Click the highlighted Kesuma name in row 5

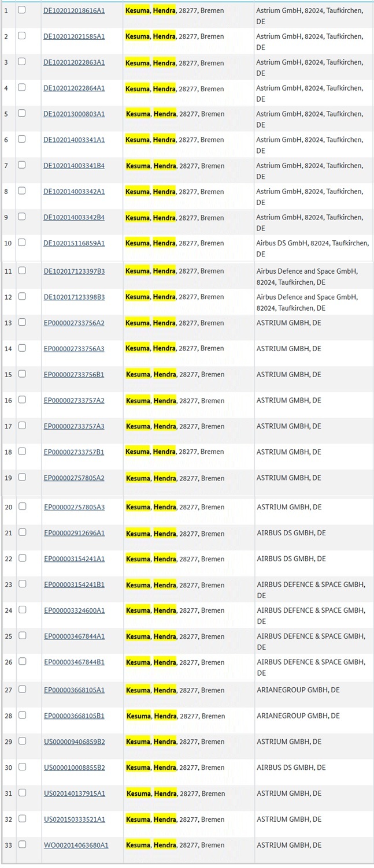pos(138,114)
